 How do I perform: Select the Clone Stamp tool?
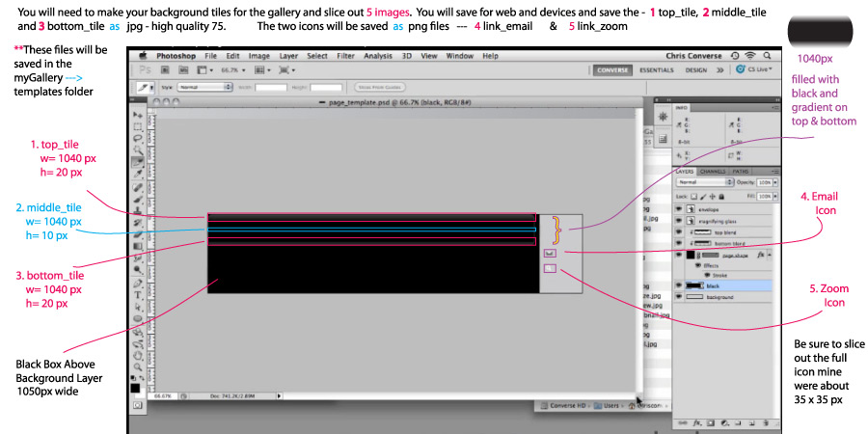137,211
